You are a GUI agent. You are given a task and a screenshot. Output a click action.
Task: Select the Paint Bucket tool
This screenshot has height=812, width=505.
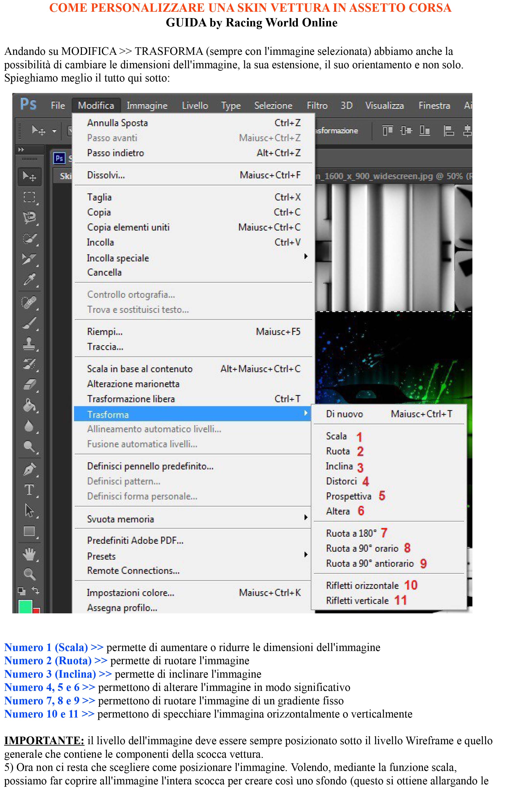tap(29, 405)
